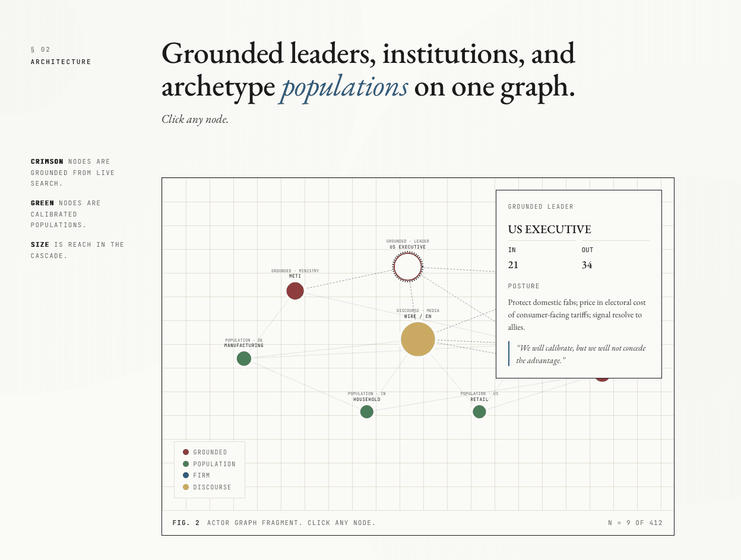Click the 'GROUNDED LEADER' card header
The image size is (741, 560).
click(x=541, y=207)
